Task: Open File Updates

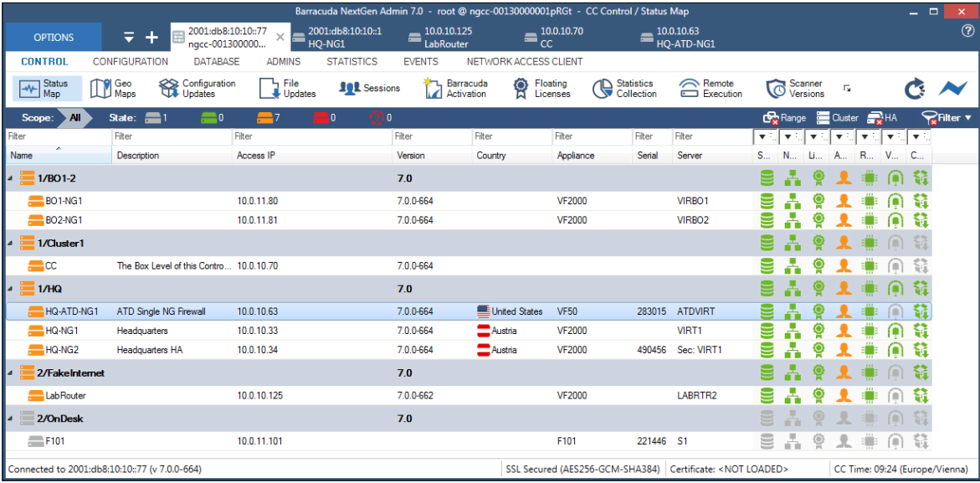Action: pos(288,88)
